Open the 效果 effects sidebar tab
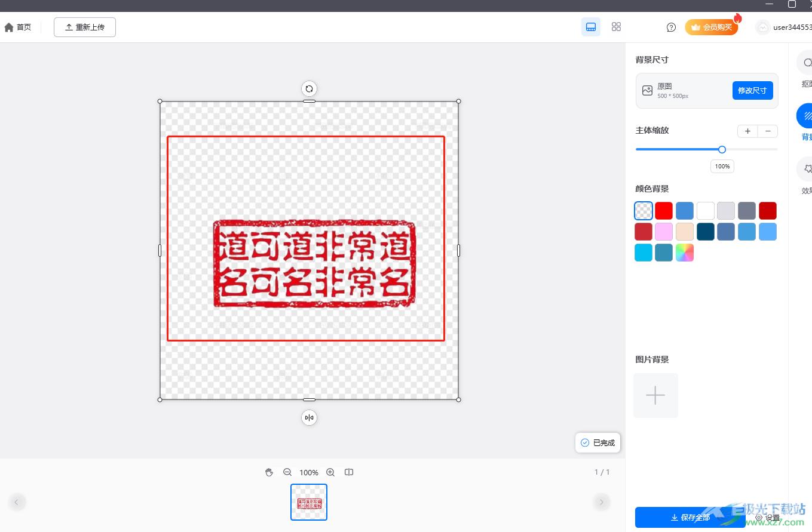Screen dimensions: 812x532 (806, 176)
